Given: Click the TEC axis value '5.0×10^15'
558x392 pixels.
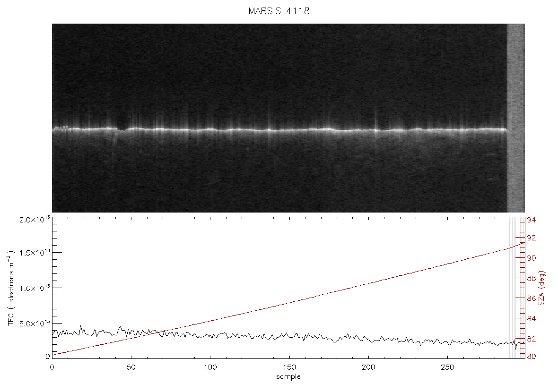Looking at the screenshot, I should [35, 324].
